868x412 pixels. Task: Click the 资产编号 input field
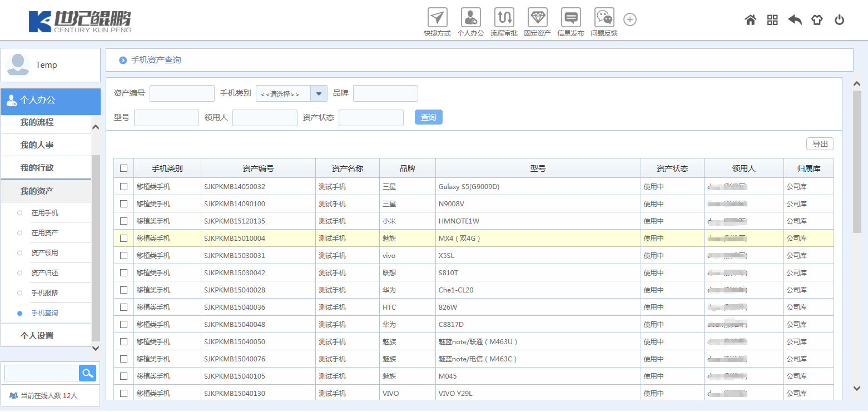click(x=182, y=93)
